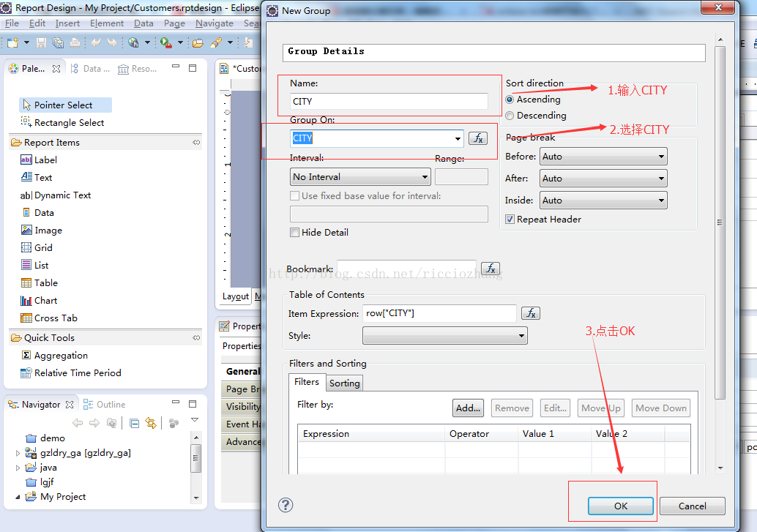
Task: Toggle Link with Editor in Navigator
Action: (x=151, y=424)
